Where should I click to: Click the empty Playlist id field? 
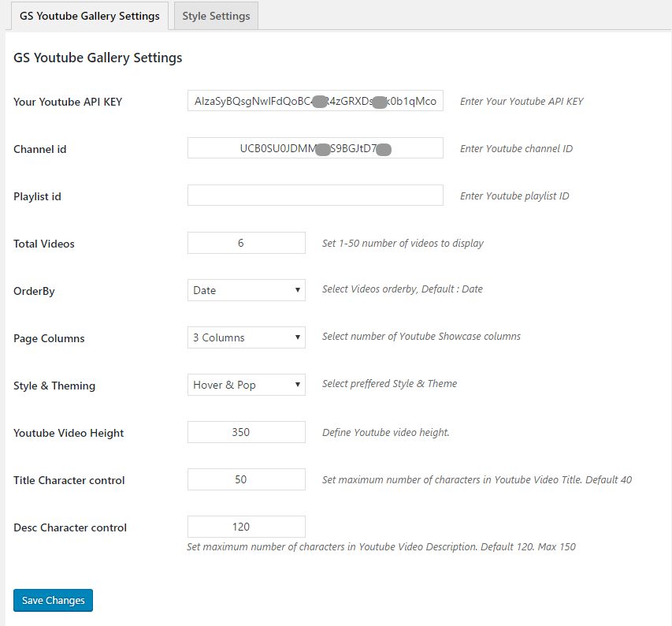pyautogui.click(x=315, y=195)
